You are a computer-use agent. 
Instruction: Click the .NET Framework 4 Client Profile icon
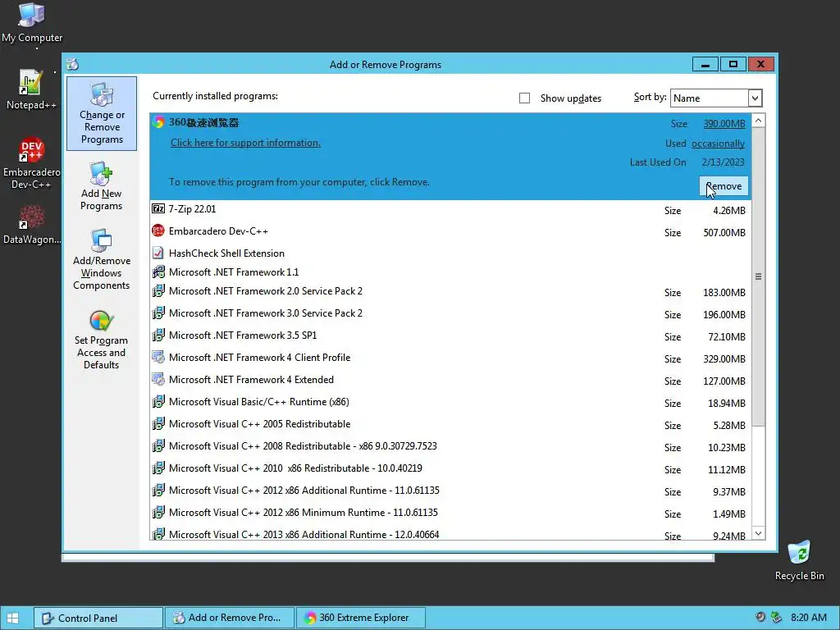pyautogui.click(x=158, y=358)
